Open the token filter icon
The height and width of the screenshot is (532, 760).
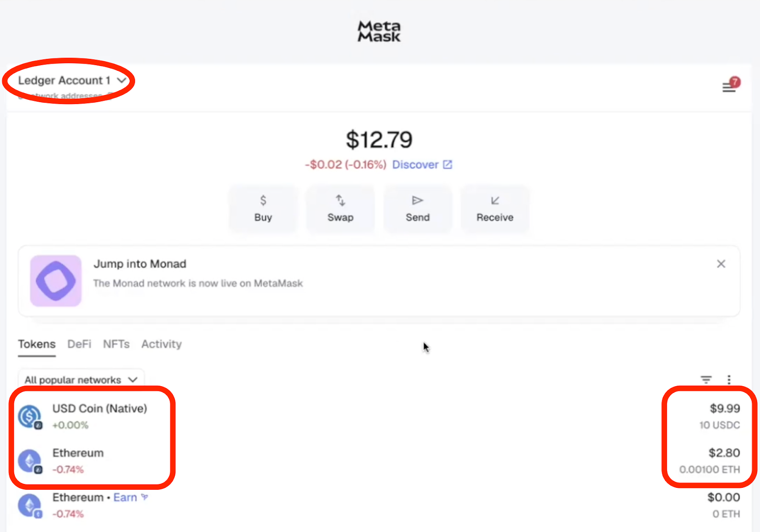click(706, 380)
